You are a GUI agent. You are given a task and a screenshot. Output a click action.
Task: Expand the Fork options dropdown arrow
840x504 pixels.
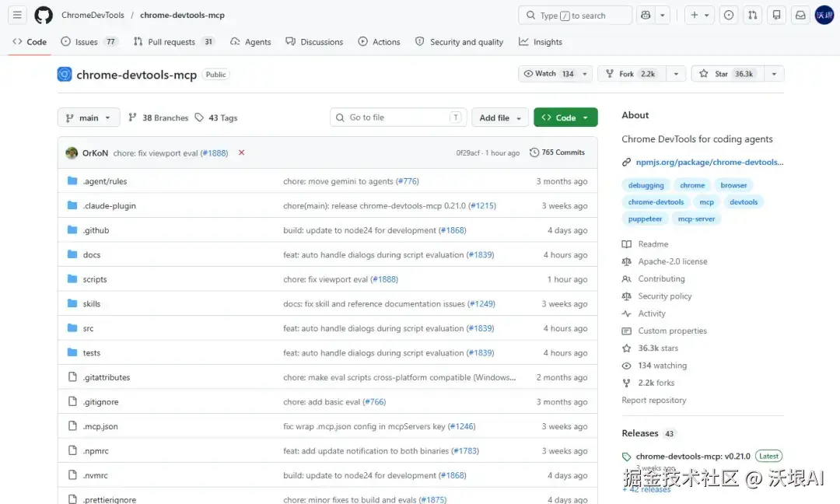[676, 74]
